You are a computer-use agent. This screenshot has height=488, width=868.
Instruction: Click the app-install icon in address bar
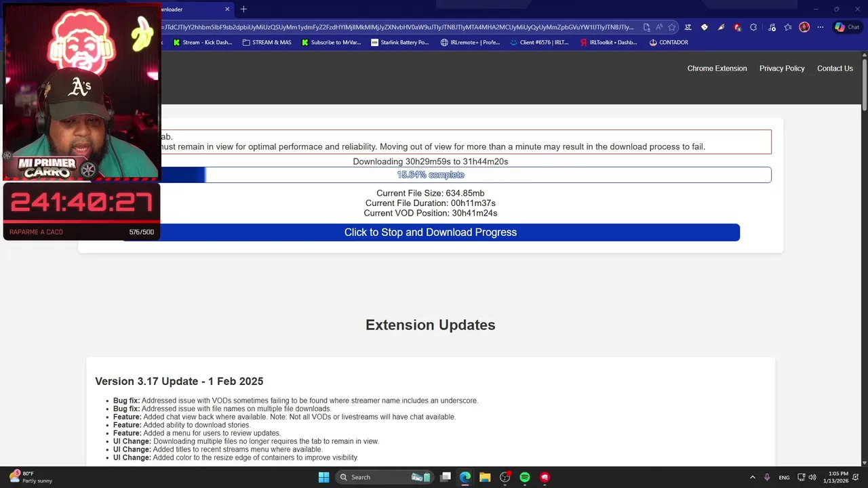click(646, 28)
